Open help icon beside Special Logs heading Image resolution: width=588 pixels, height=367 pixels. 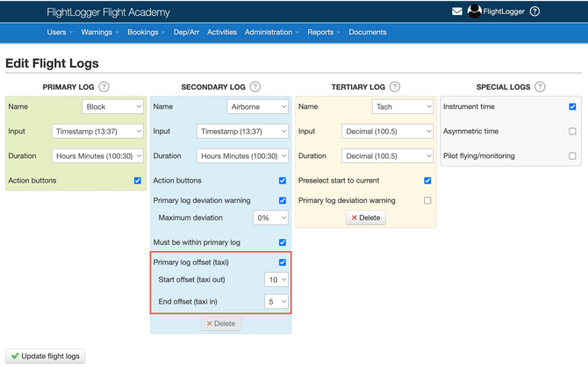(x=540, y=87)
